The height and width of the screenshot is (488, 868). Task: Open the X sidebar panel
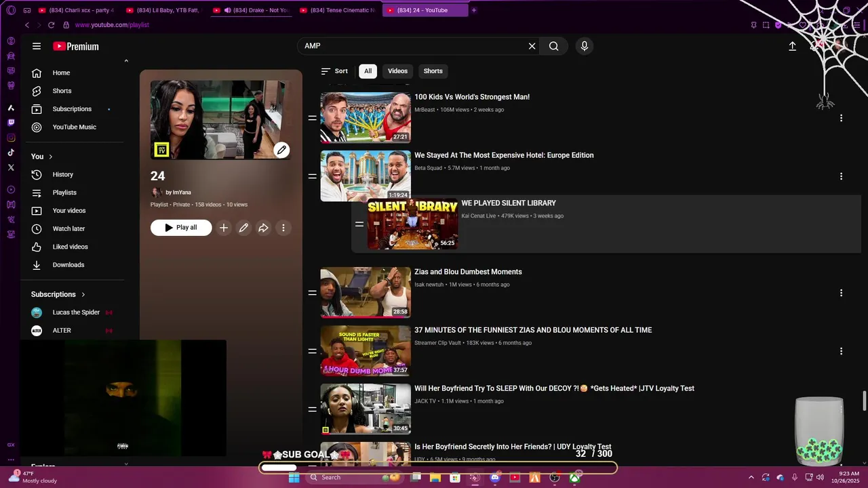[x=11, y=167]
